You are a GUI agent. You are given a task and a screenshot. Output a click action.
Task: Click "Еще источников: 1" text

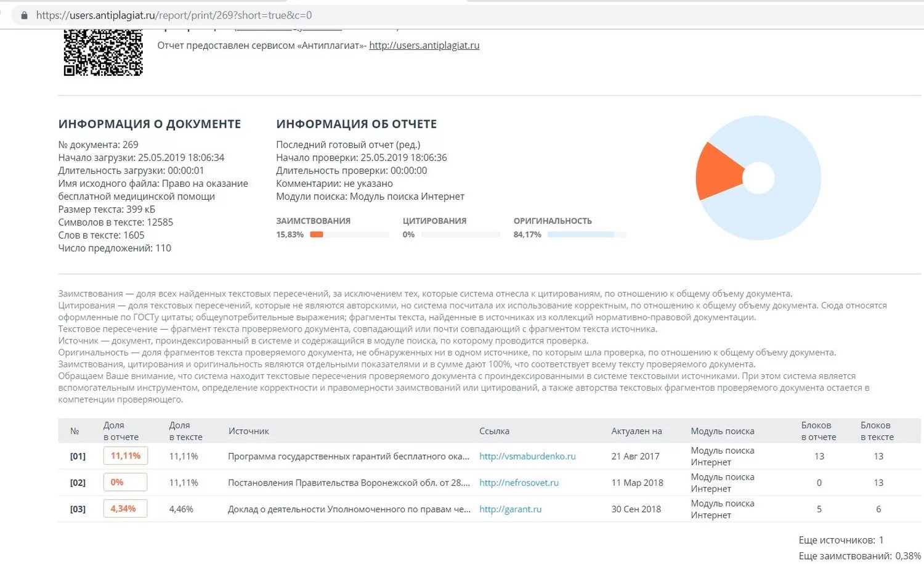841,541
